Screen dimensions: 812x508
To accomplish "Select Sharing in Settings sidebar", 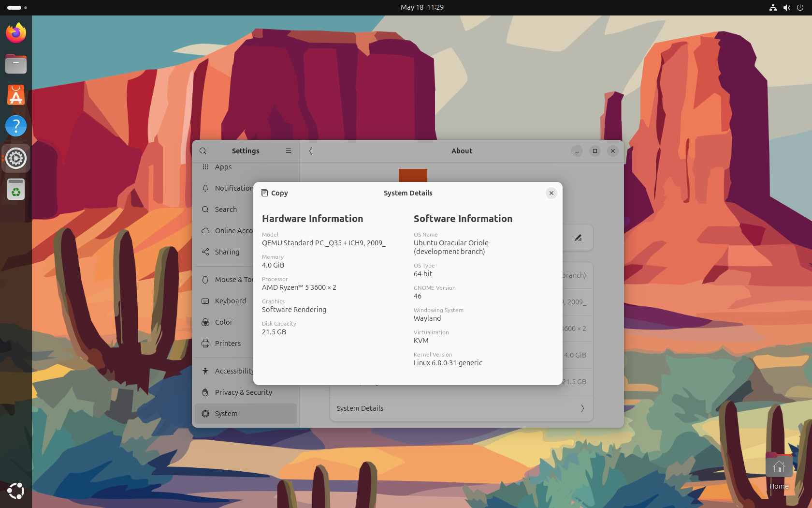I will pyautogui.click(x=246, y=252).
